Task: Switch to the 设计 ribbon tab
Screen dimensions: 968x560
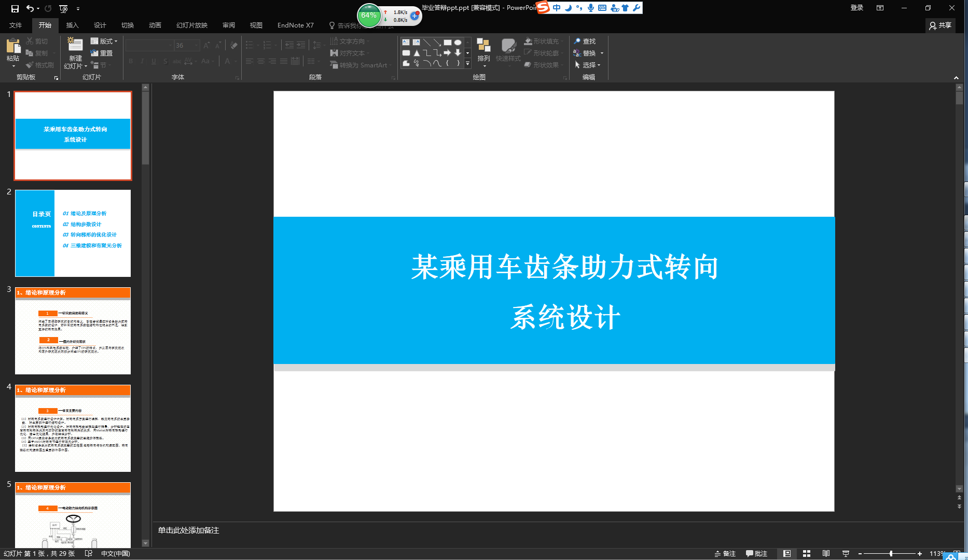Action: (x=100, y=25)
